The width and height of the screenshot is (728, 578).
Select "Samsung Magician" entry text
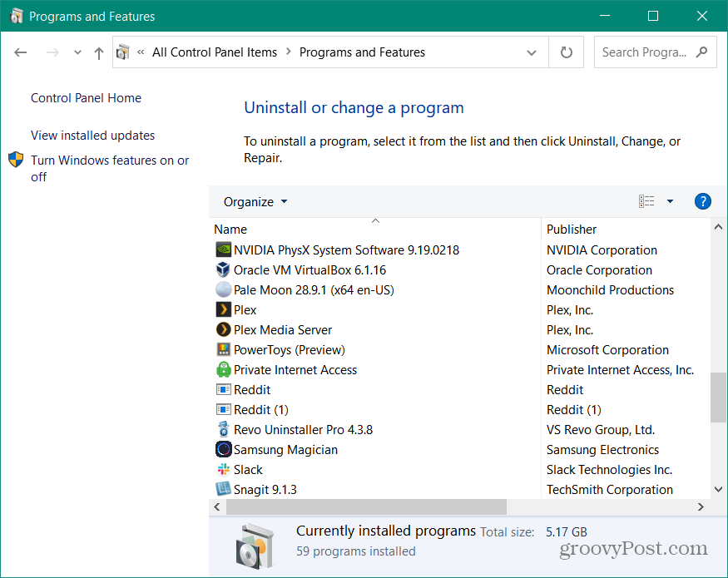pos(285,449)
